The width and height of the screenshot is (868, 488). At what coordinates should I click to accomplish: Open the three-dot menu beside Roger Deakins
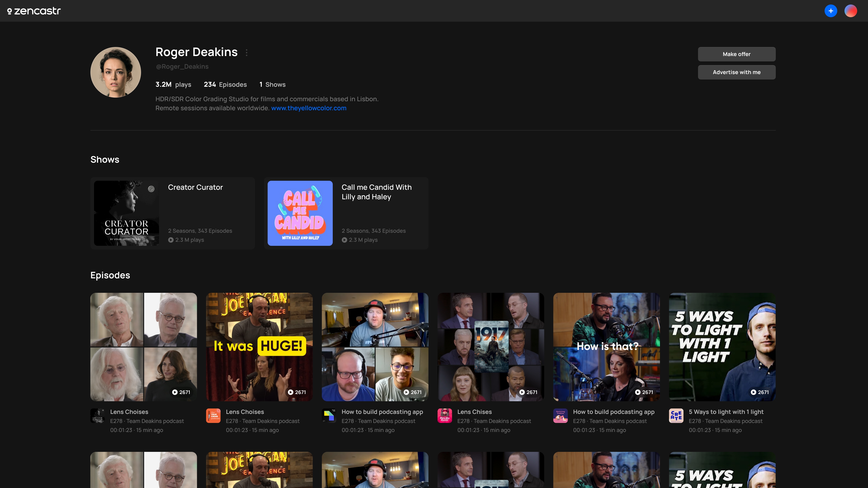pyautogui.click(x=247, y=53)
